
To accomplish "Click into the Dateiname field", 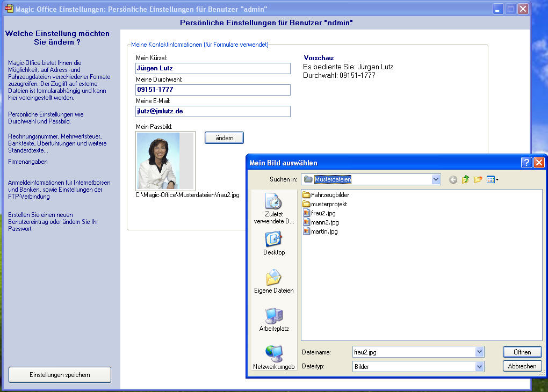I will (x=414, y=352).
